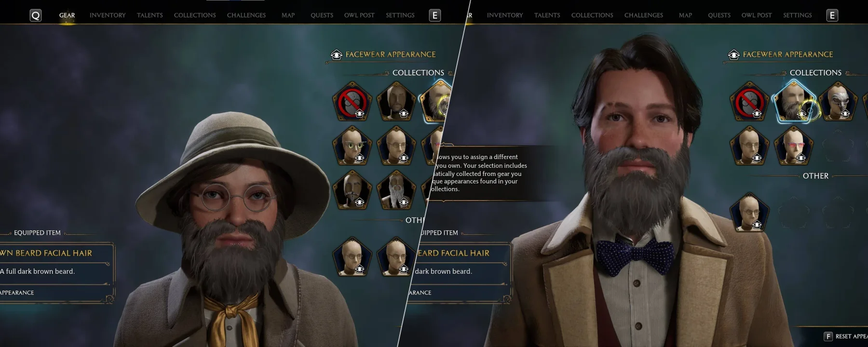Image resolution: width=868 pixels, height=347 pixels.
Task: Select the no-facewear tile in right screen
Action: 750,102
